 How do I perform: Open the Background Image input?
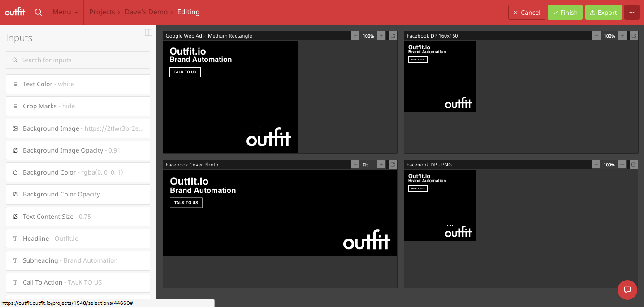tap(78, 128)
